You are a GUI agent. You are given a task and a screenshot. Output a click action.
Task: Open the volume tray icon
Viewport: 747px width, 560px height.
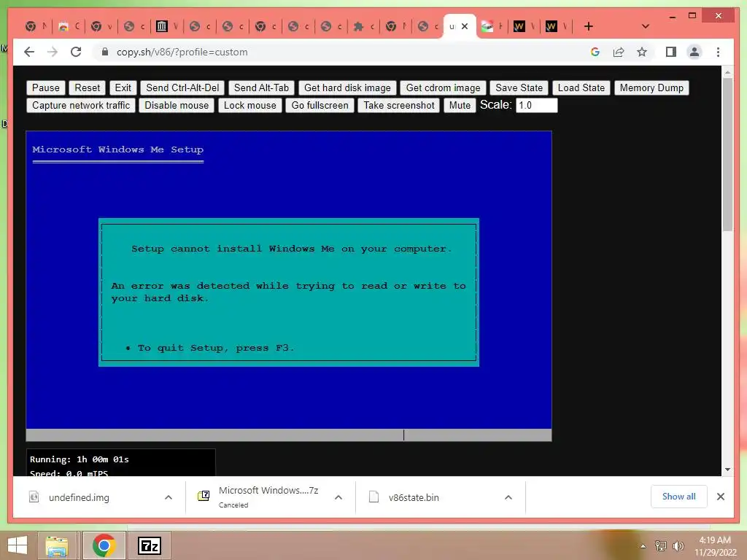tap(678, 546)
